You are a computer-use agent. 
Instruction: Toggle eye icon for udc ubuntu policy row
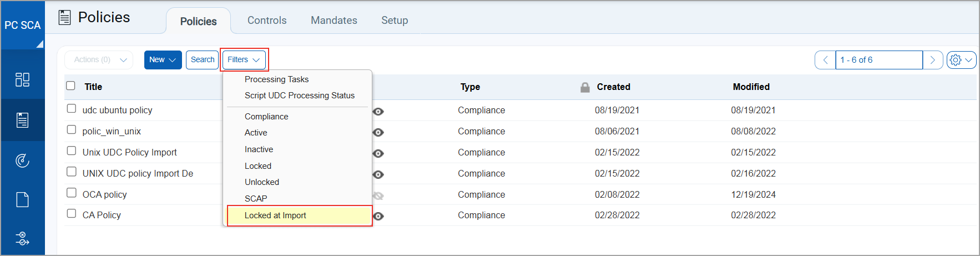pos(378,112)
